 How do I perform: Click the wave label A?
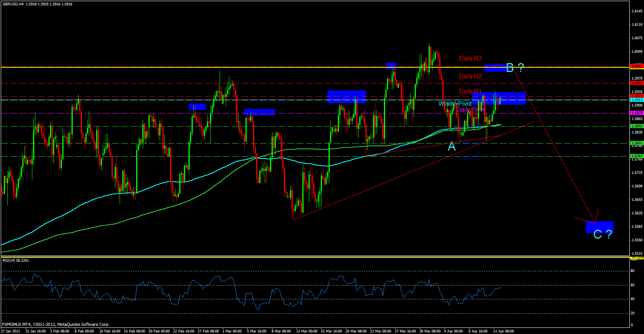point(452,147)
